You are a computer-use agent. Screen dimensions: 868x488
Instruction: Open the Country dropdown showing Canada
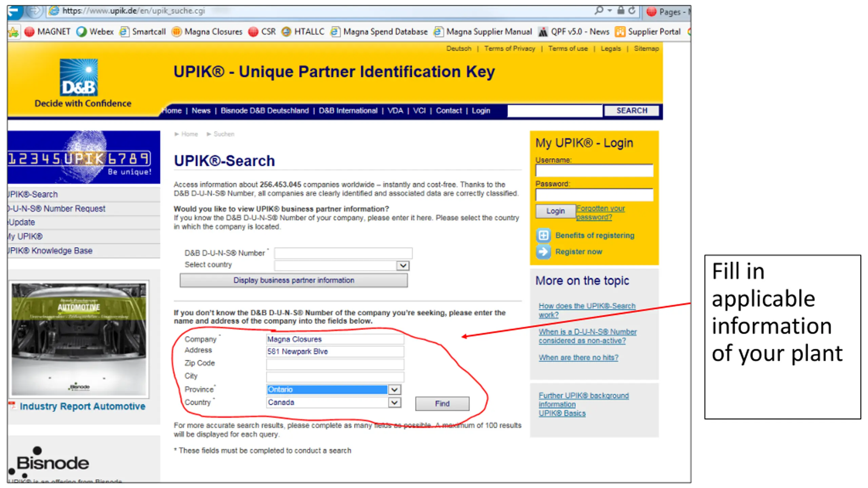[394, 403]
